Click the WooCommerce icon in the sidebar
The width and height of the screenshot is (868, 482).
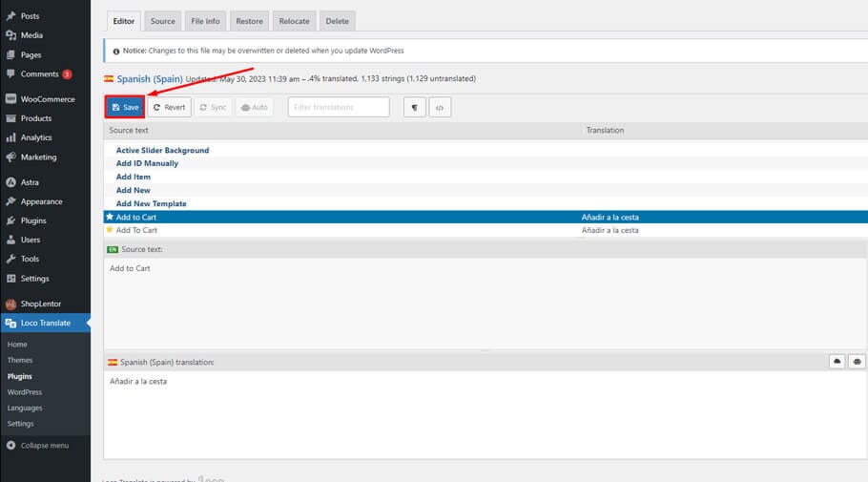[x=10, y=99]
